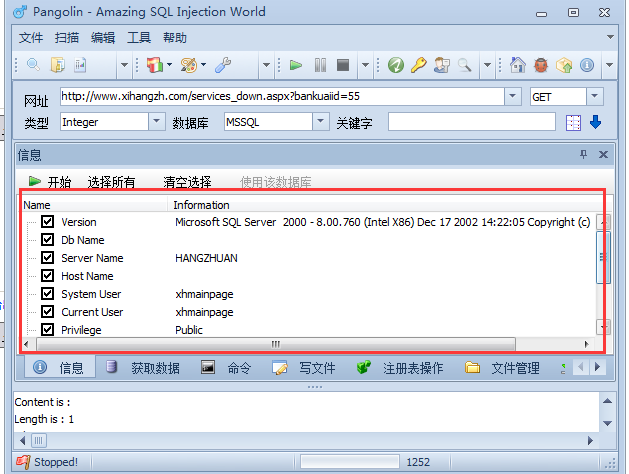Open the Integer type dropdown

click(x=157, y=122)
